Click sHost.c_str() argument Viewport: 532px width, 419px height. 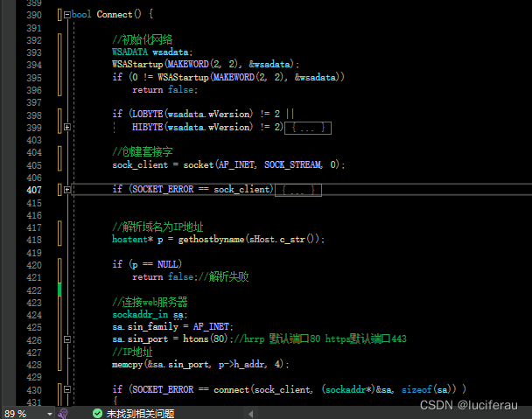(282, 240)
